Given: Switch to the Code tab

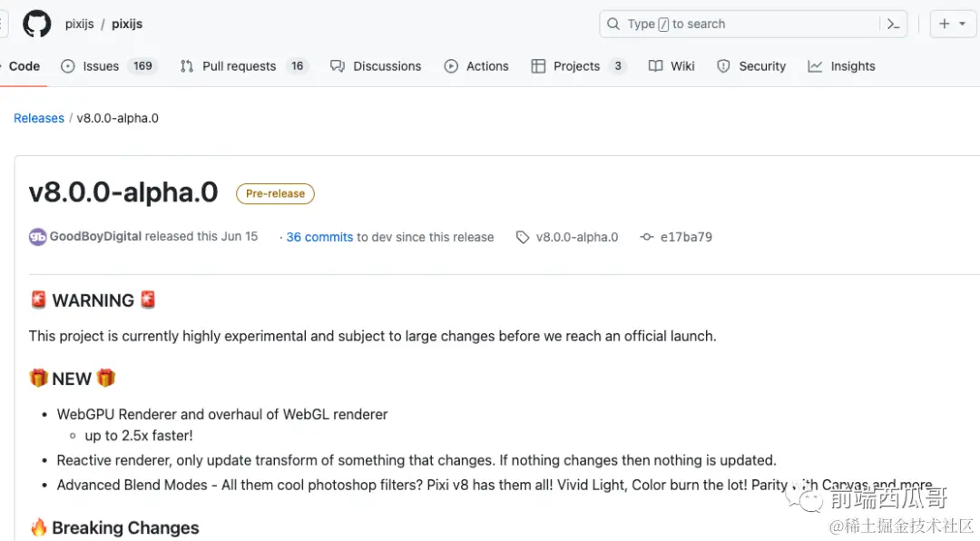Looking at the screenshot, I should tap(24, 66).
